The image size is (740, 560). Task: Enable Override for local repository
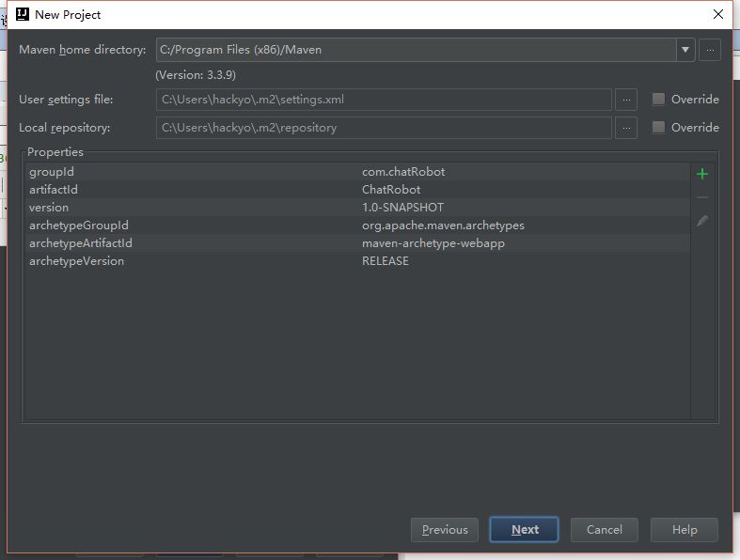point(658,128)
